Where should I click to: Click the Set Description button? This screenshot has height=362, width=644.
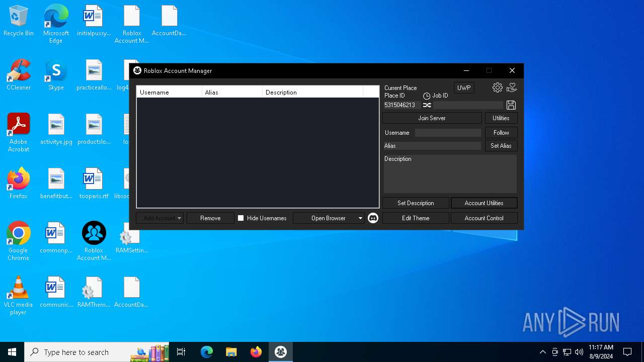pos(416,203)
